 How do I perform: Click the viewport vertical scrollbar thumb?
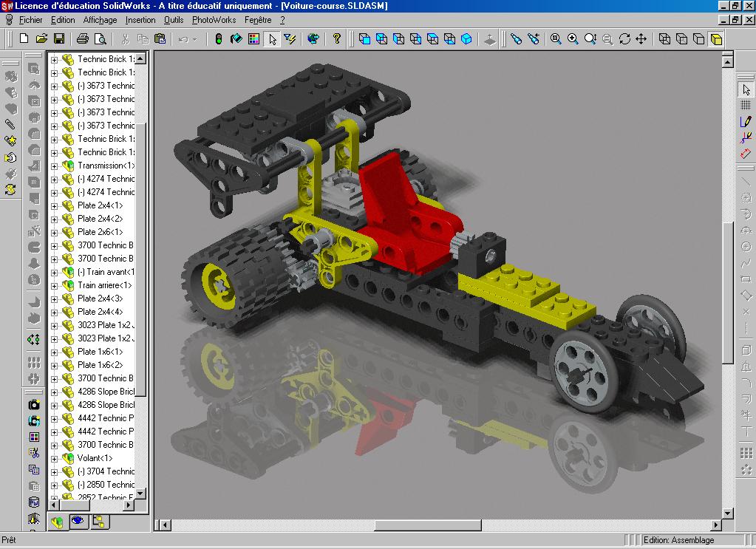coord(728,293)
